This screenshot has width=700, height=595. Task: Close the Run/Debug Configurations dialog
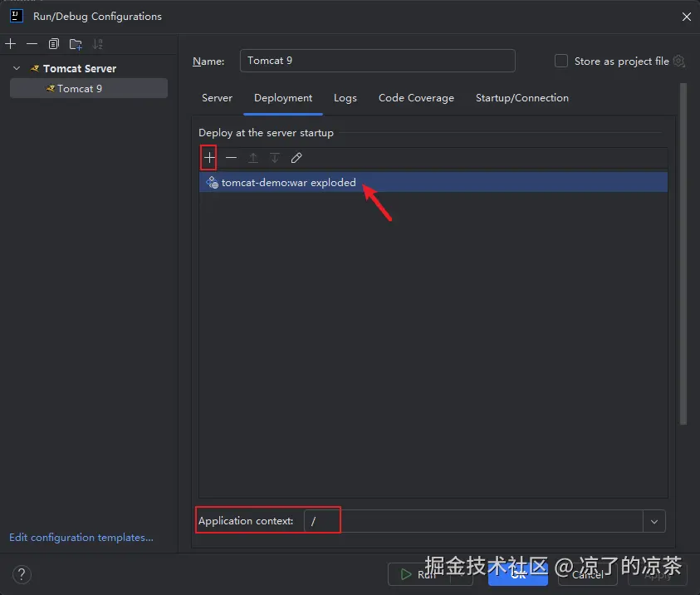687,17
